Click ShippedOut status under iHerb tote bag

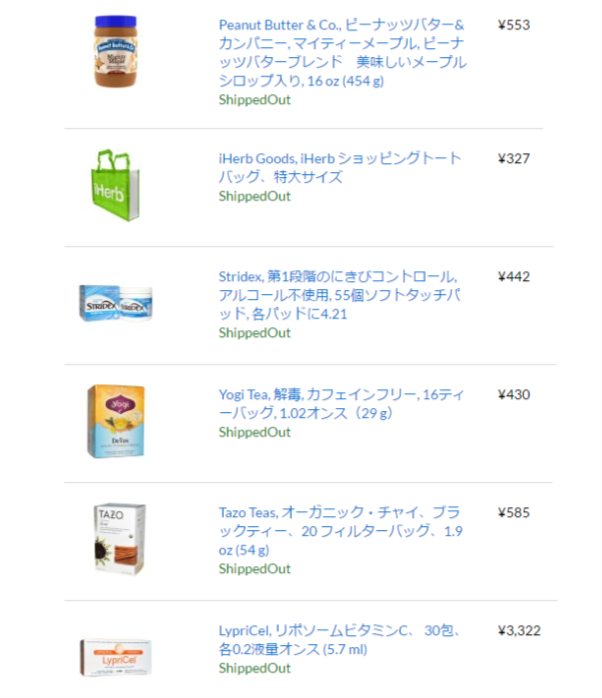point(255,196)
